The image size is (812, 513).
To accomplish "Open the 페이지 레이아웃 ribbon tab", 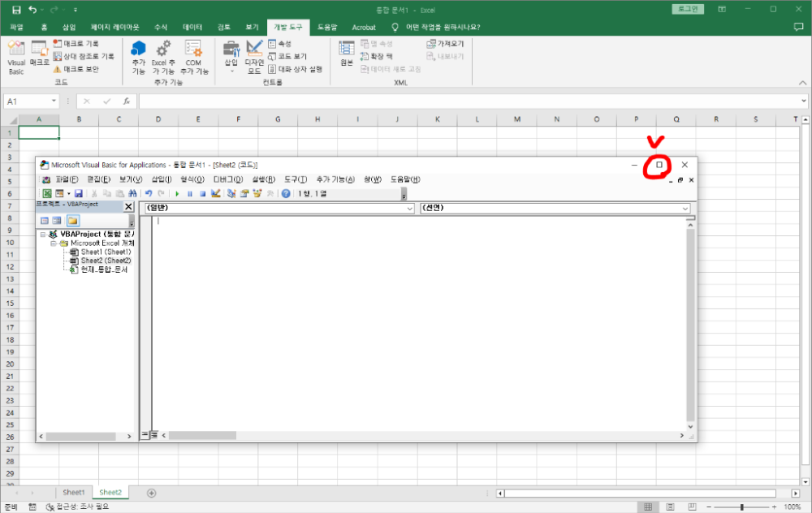I will (x=114, y=27).
